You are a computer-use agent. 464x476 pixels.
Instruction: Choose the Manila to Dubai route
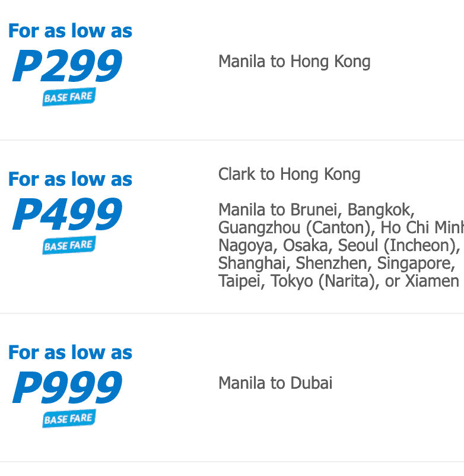coord(275,383)
